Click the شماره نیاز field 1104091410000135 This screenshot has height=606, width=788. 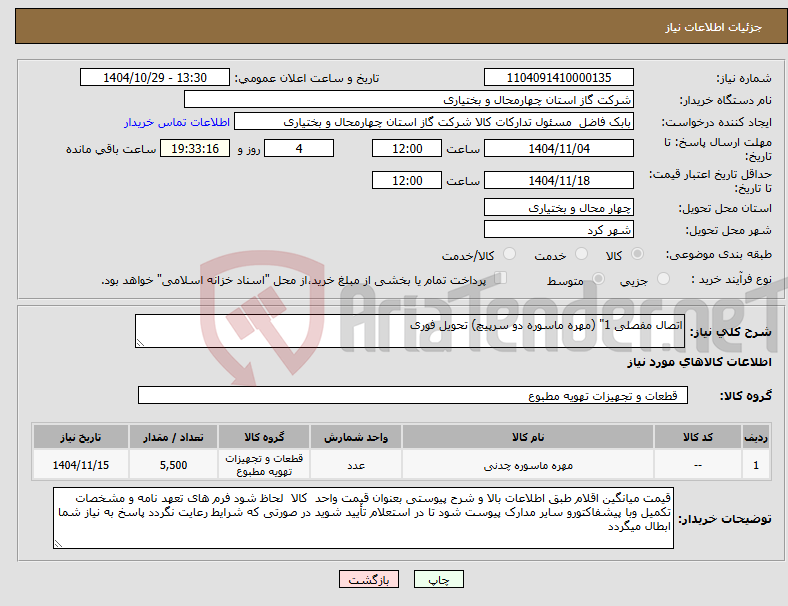[558, 77]
